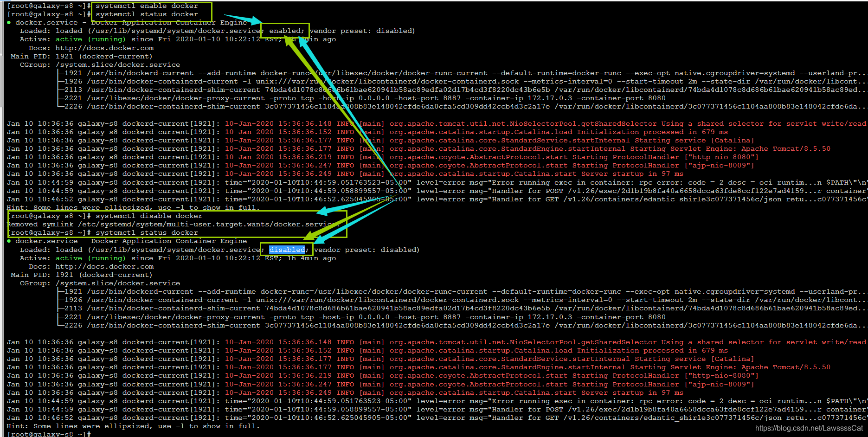Click the 'systemctl enable docker' command text
Screen dimensions: 868x437
pyautogui.click(x=147, y=6)
